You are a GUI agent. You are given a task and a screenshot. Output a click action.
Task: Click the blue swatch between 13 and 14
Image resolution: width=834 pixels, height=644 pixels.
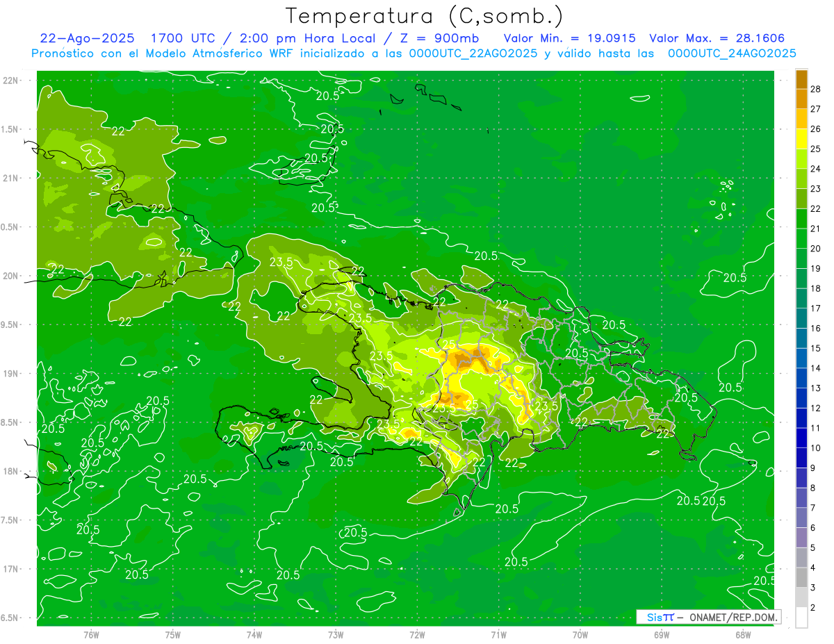pos(801,378)
